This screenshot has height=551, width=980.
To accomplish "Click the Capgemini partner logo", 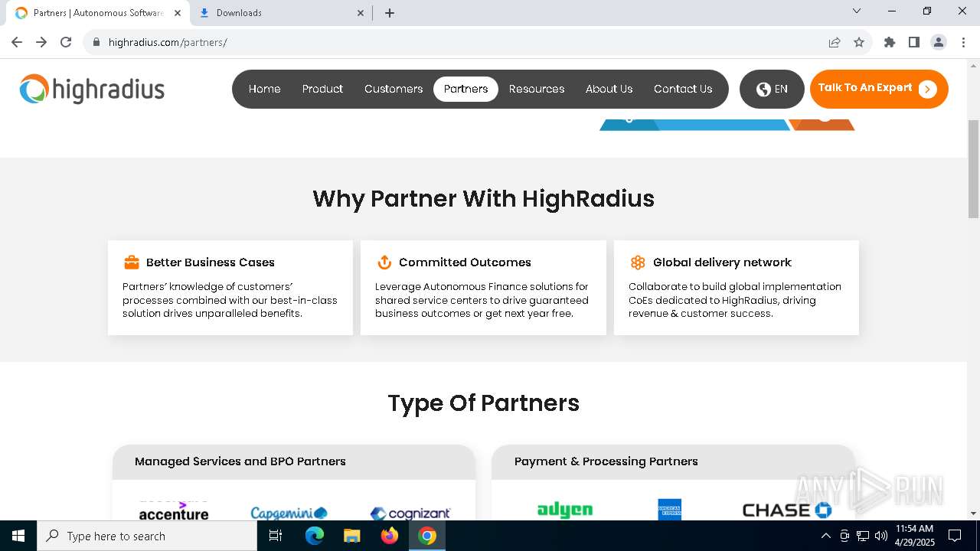I will point(289,513).
